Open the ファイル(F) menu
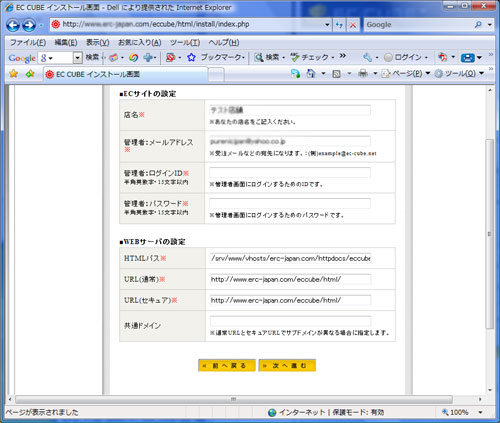The height and width of the screenshot is (423, 500). point(28,43)
